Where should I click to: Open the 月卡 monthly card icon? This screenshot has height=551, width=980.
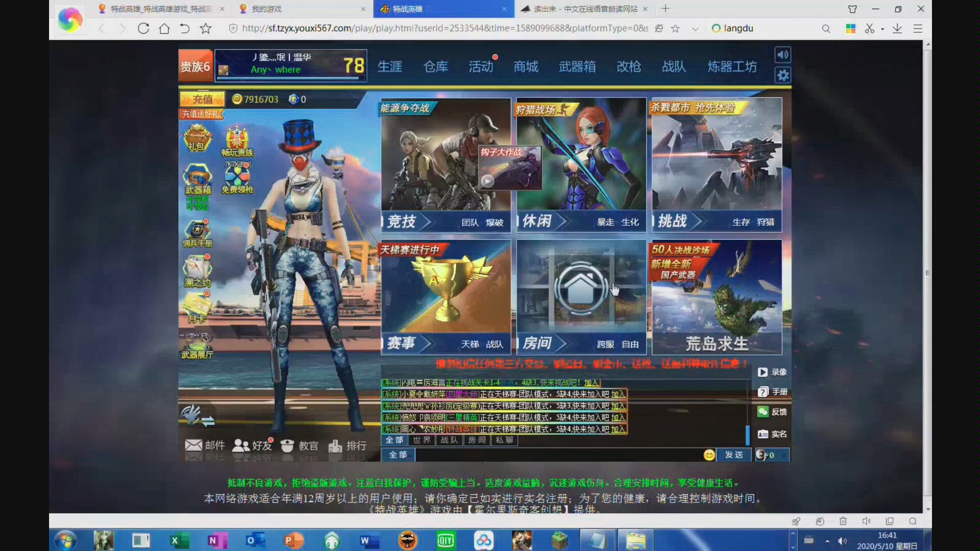click(x=197, y=308)
